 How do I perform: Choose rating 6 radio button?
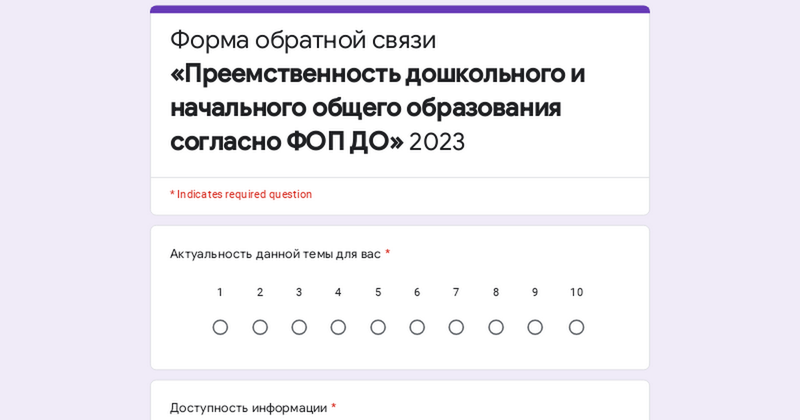[417, 327]
